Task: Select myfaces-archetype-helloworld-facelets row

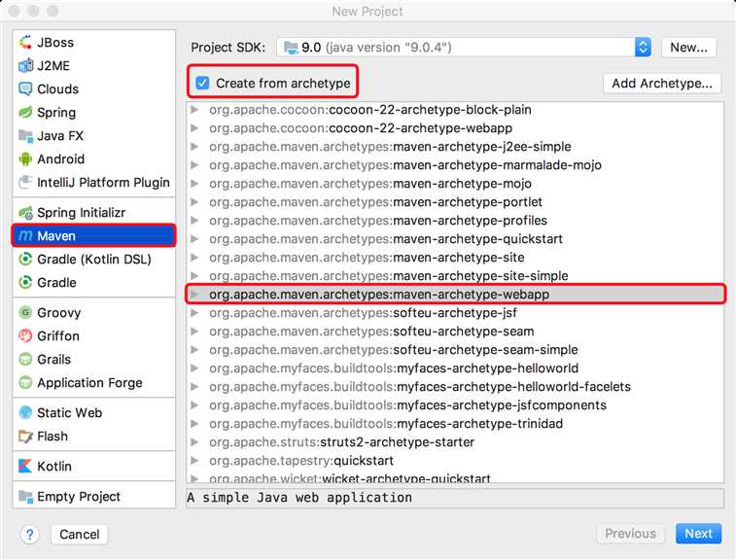Action: pos(455,387)
